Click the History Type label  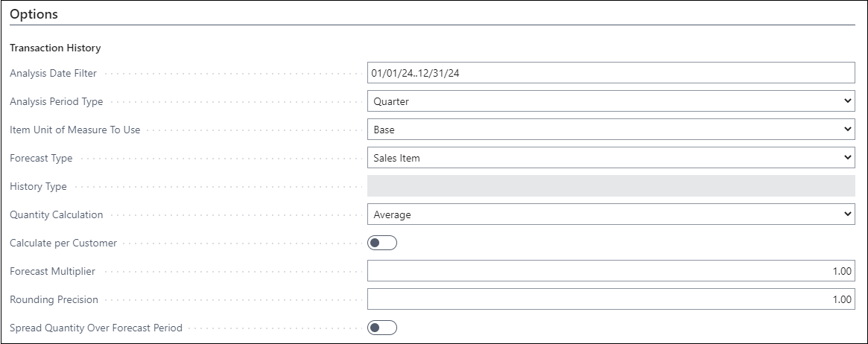click(38, 186)
